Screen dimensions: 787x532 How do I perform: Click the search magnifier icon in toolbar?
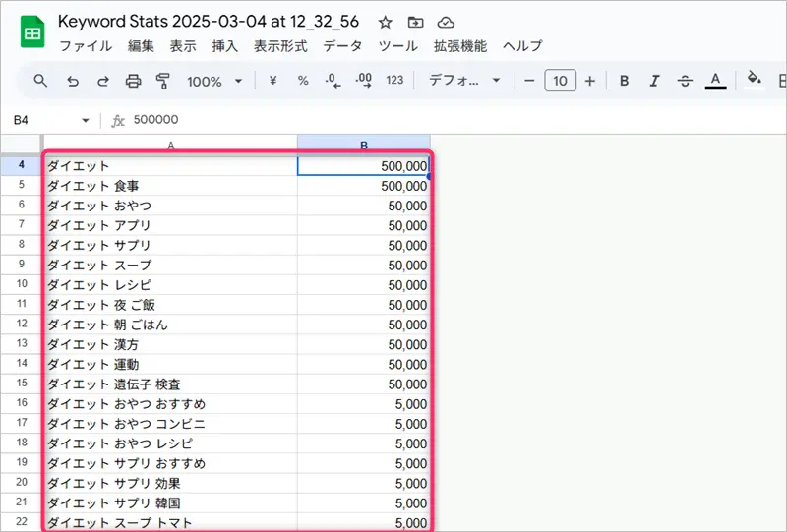40,81
